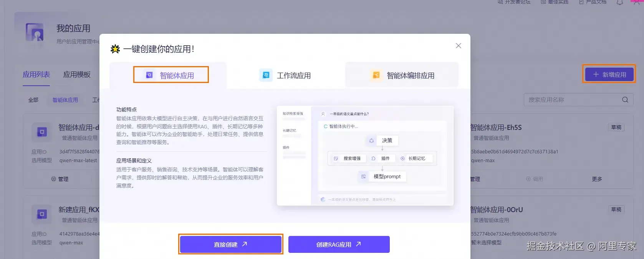Click the notification bell icon in top bar
The height and width of the screenshot is (259, 644).
[619, 2]
